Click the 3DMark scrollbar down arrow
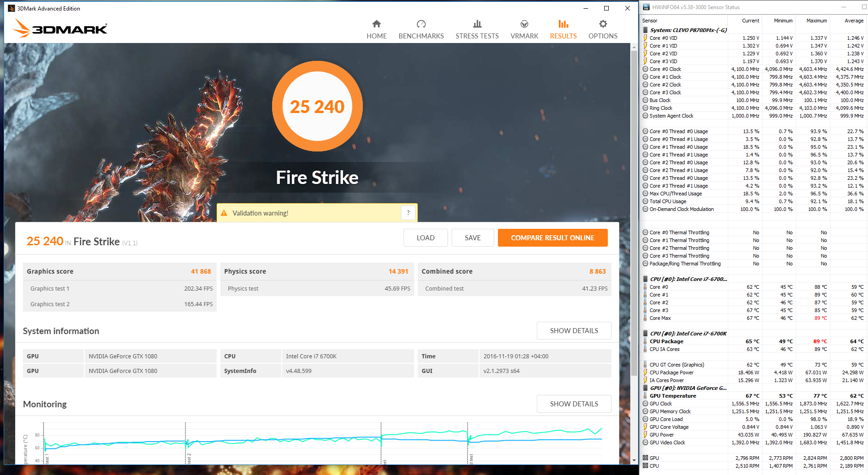The width and height of the screenshot is (868, 475). click(634, 460)
